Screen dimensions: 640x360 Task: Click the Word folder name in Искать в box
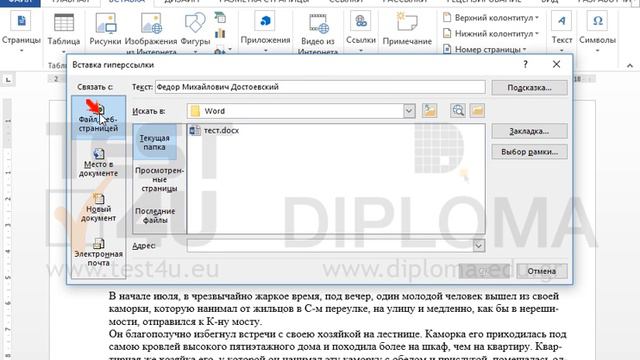point(215,111)
